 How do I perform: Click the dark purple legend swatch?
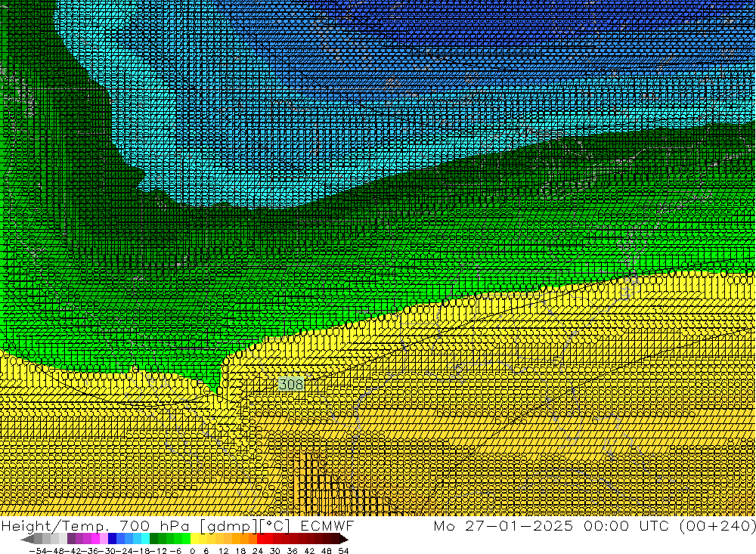pyautogui.click(x=71, y=539)
